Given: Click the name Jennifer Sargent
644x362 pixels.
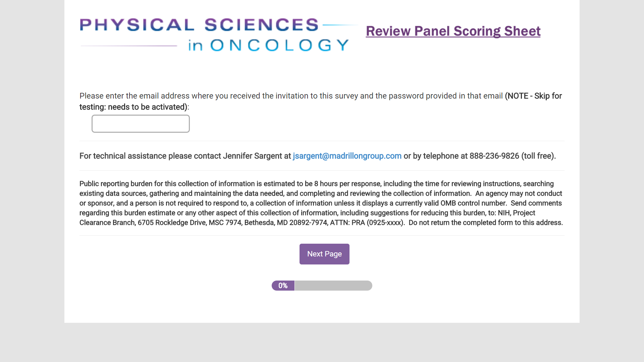Looking at the screenshot, I should (x=252, y=156).
